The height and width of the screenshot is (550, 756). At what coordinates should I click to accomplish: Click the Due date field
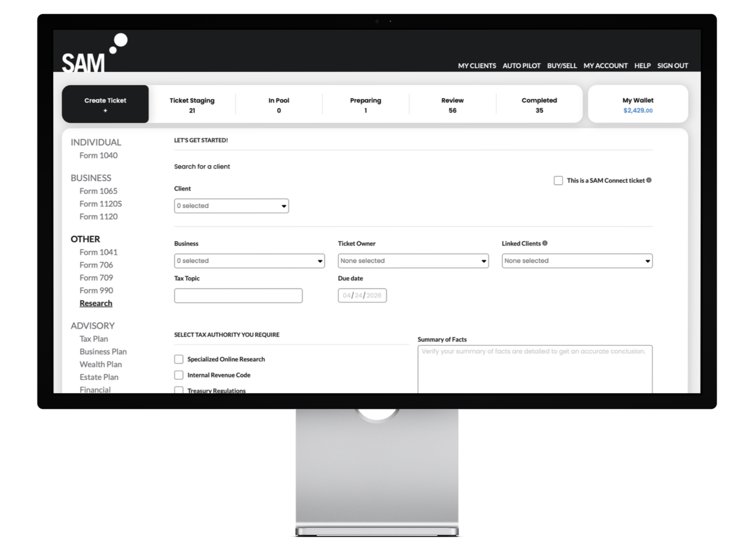click(x=362, y=296)
